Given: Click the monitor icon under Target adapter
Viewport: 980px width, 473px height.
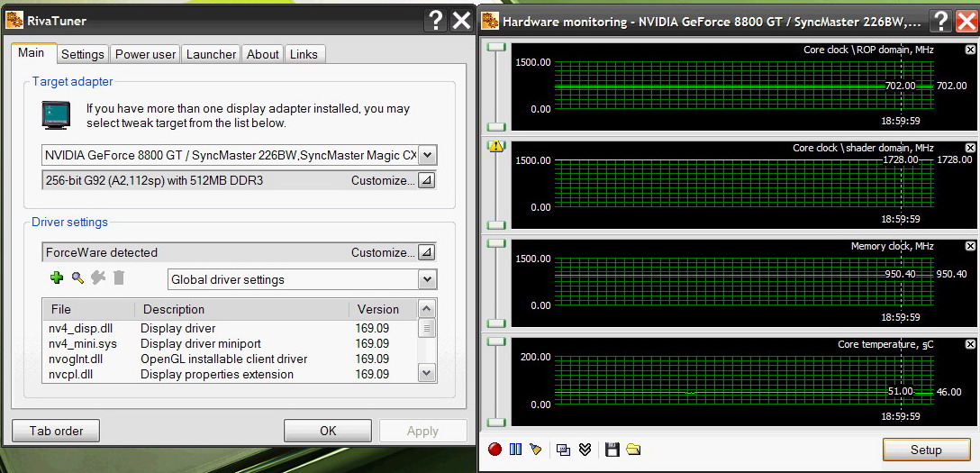Looking at the screenshot, I should (x=56, y=115).
